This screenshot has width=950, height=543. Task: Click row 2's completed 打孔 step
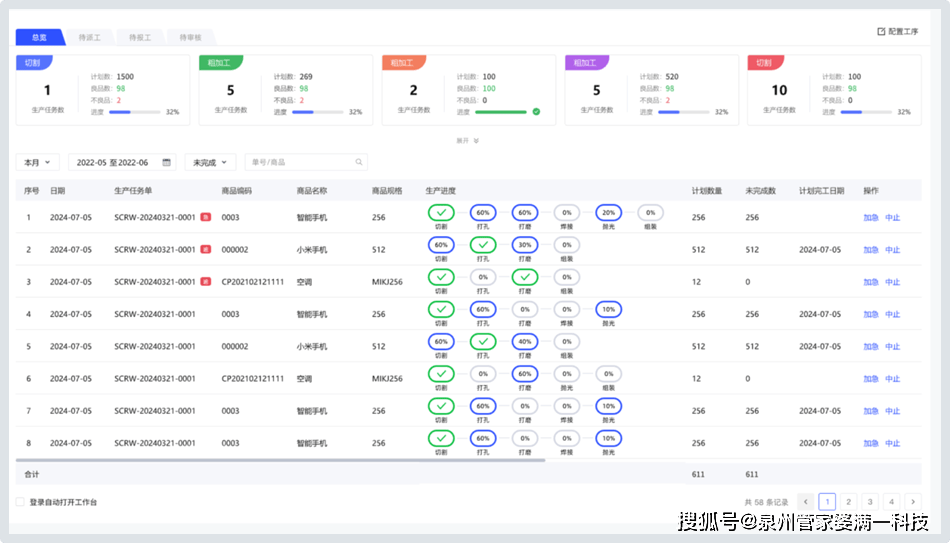coord(483,245)
